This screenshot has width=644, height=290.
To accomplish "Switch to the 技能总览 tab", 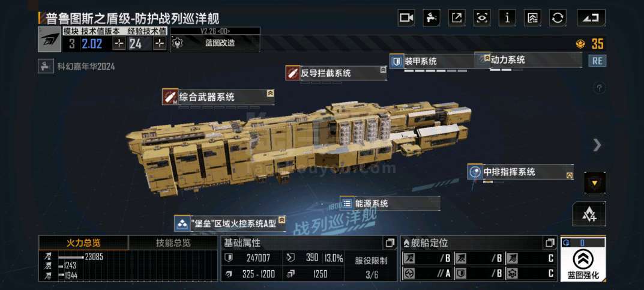I will click(173, 243).
